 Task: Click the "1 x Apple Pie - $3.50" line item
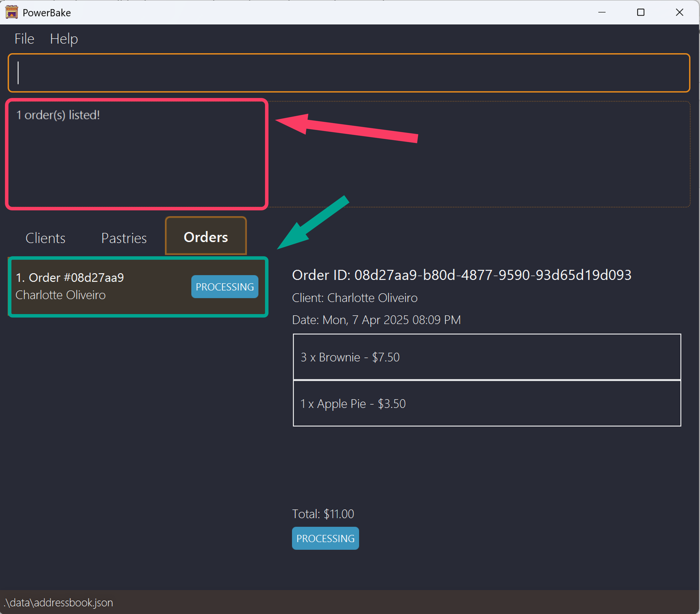coord(487,403)
